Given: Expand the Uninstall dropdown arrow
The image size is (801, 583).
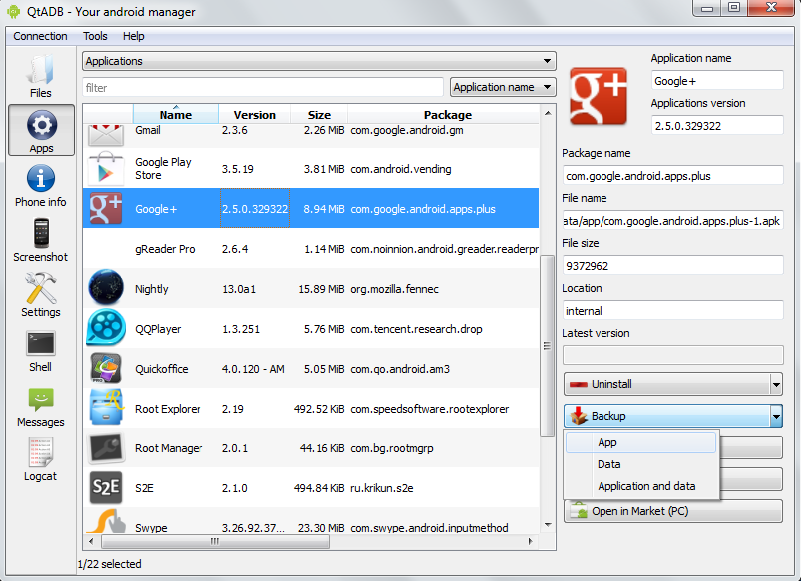Looking at the screenshot, I should click(x=776, y=384).
